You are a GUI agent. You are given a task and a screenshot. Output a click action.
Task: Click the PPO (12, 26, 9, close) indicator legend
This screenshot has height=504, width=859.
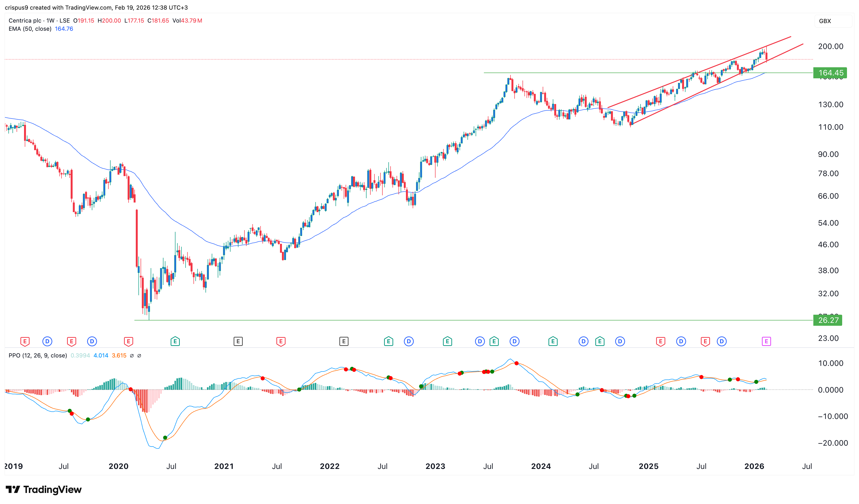pos(37,356)
